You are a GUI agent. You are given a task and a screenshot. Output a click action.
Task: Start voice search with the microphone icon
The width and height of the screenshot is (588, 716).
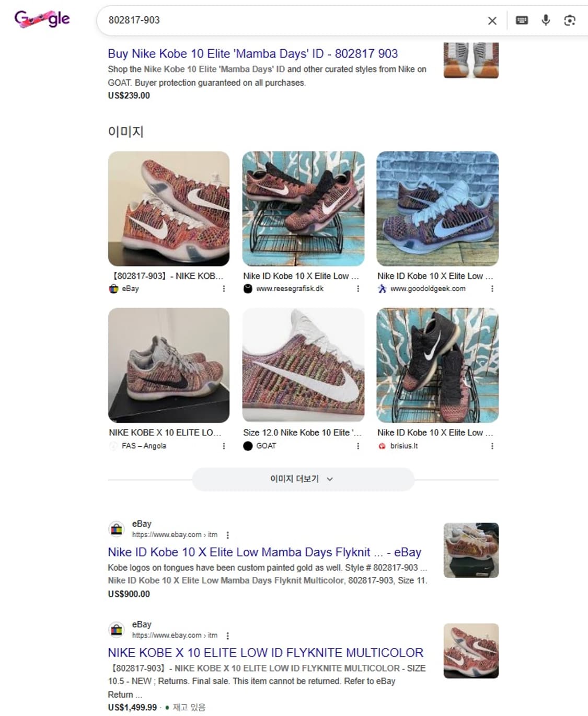click(x=546, y=20)
